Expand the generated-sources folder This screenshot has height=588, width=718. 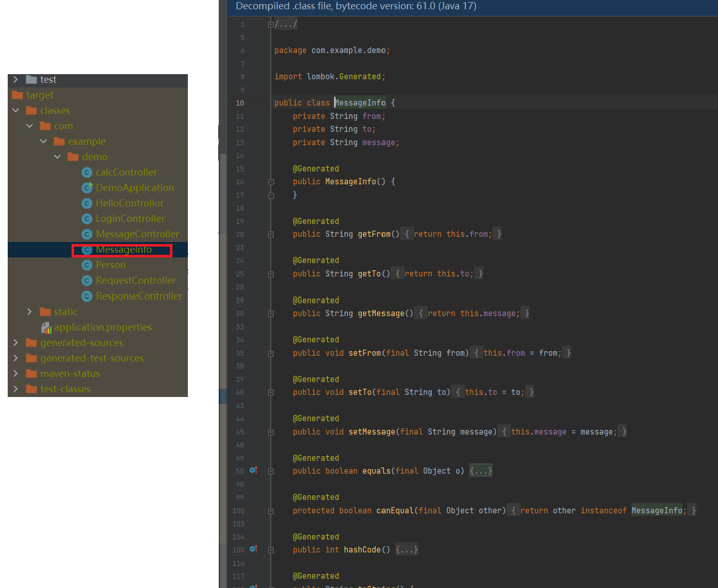pos(15,342)
